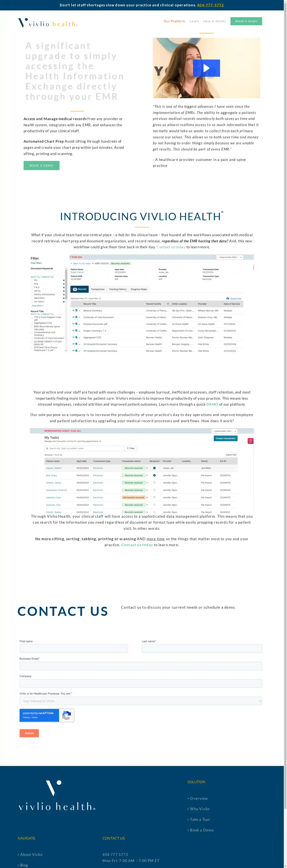Select the Company text field
Viewport: 287px width, 868px height.
coord(141,683)
